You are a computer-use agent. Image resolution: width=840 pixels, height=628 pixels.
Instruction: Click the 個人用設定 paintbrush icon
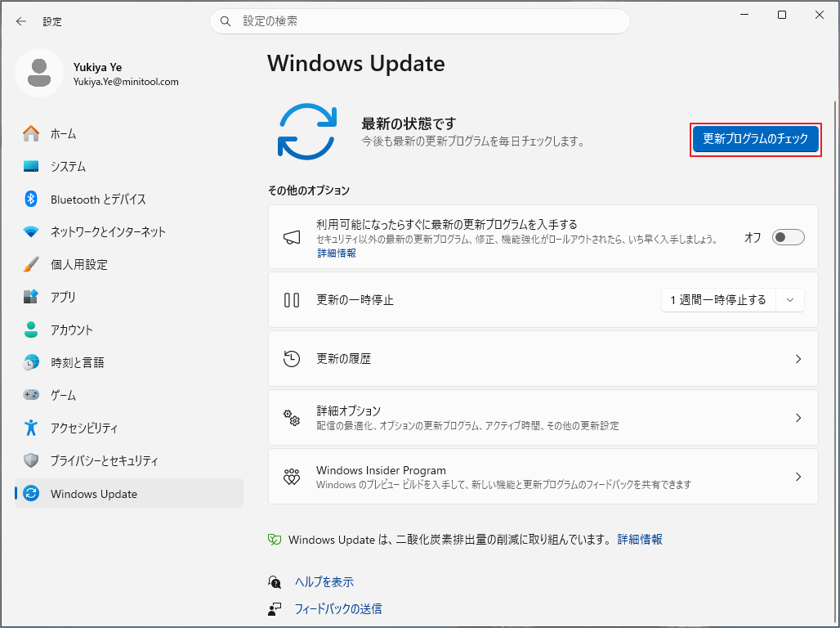tap(31, 264)
